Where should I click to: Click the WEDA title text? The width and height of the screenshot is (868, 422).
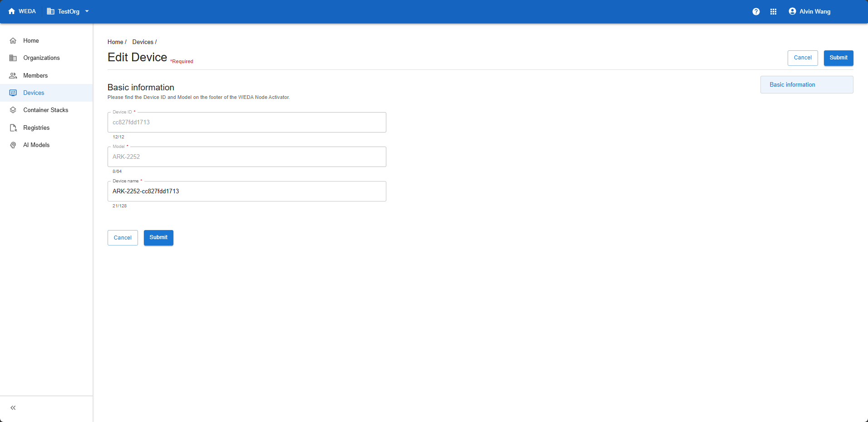27,11
